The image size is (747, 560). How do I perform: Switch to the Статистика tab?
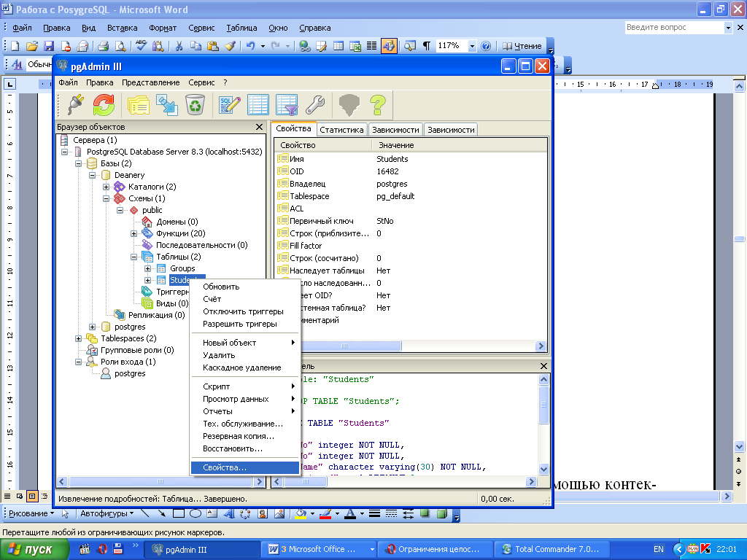341,130
